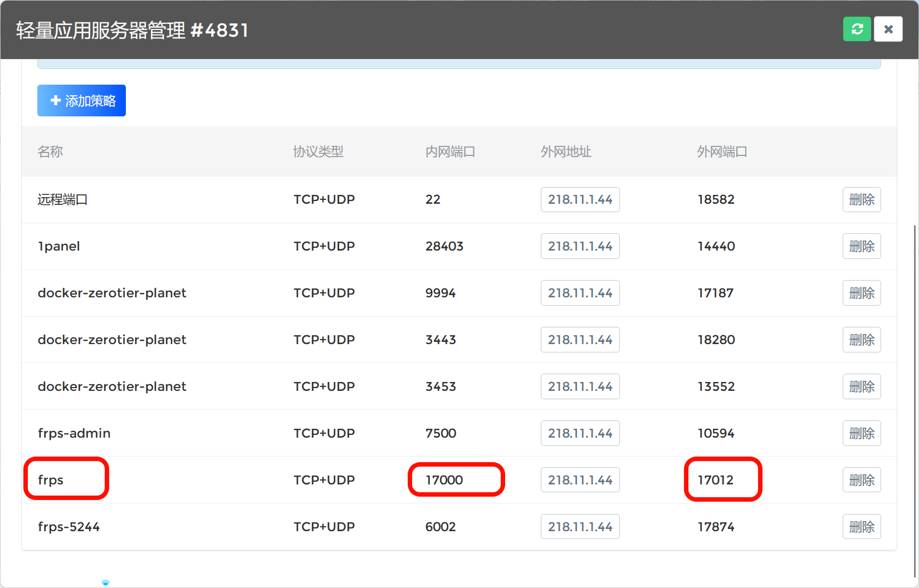Select the frps-admin rule name

[74, 434]
